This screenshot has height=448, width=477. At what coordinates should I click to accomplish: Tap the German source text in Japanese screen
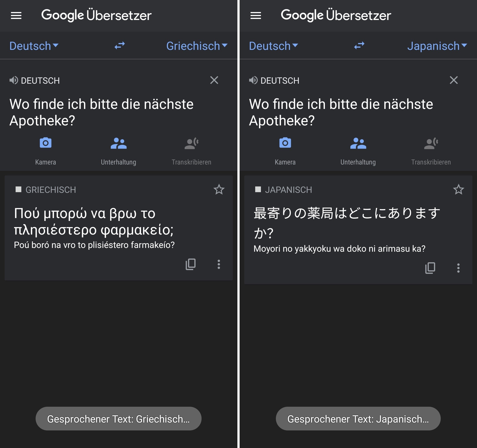point(341,112)
